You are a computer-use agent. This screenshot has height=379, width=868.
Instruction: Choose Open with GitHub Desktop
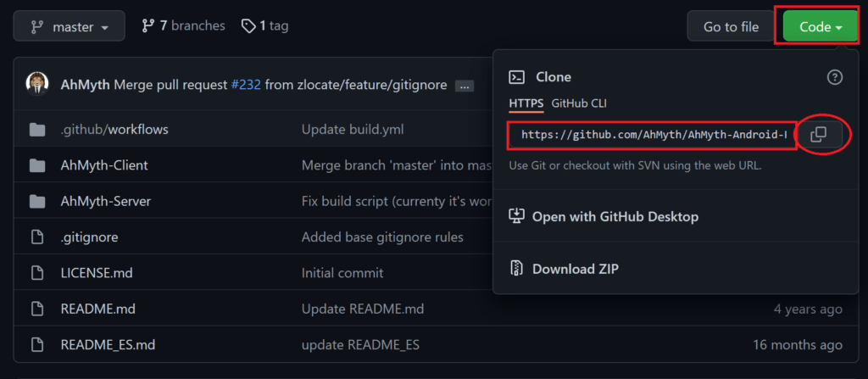pyautogui.click(x=604, y=216)
